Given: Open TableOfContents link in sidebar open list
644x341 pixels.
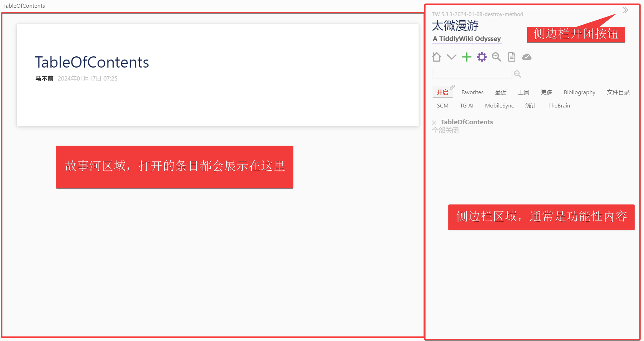Looking at the screenshot, I should (467, 122).
